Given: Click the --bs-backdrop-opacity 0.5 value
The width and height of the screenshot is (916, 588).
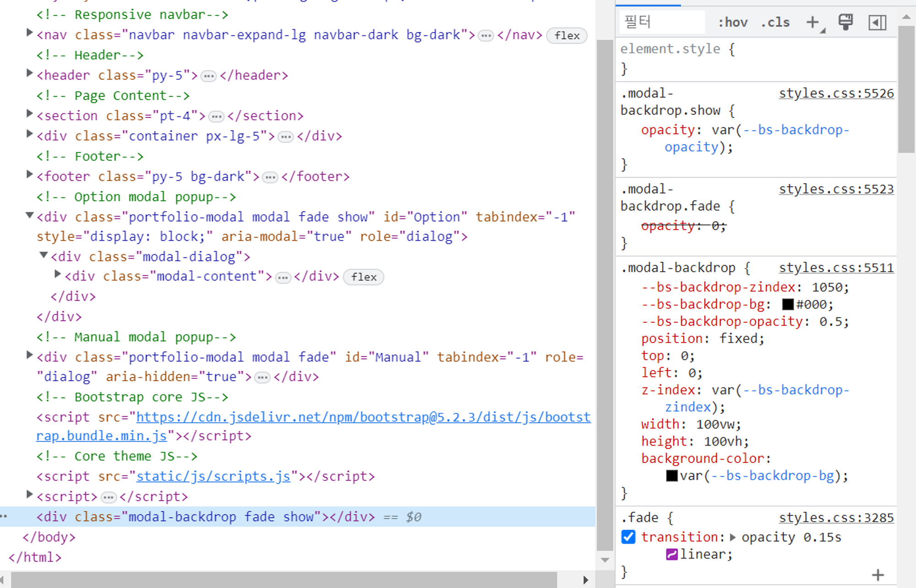Looking at the screenshot, I should pyautogui.click(x=830, y=322).
